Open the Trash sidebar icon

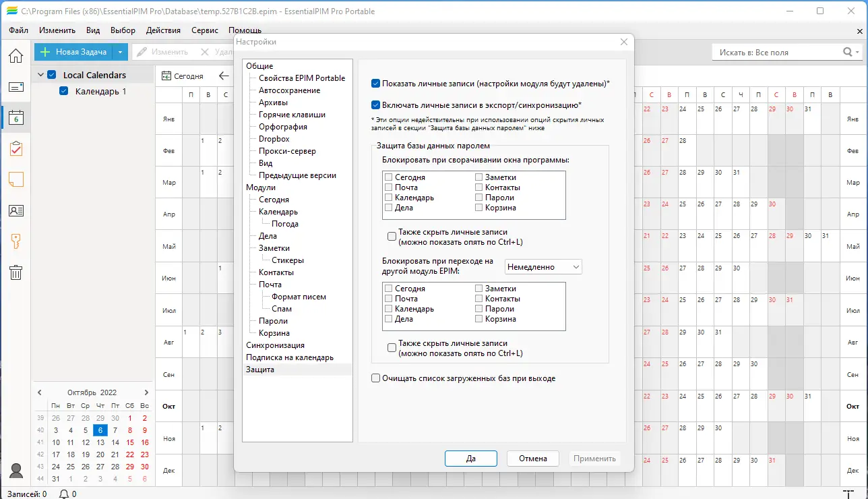pos(15,272)
